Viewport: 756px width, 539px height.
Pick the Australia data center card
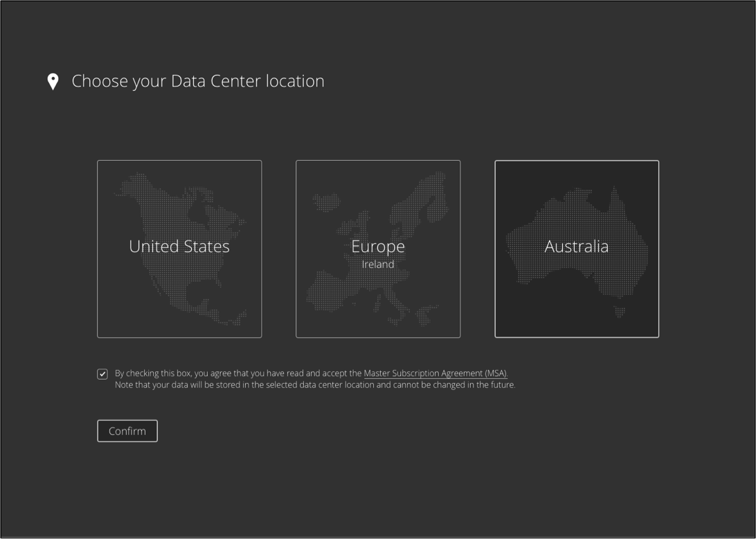[577, 249]
